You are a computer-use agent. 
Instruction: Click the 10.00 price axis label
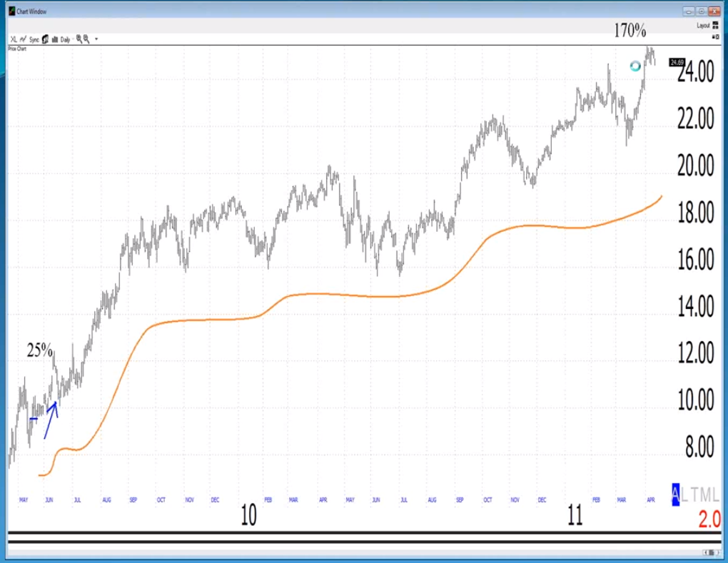pos(695,400)
